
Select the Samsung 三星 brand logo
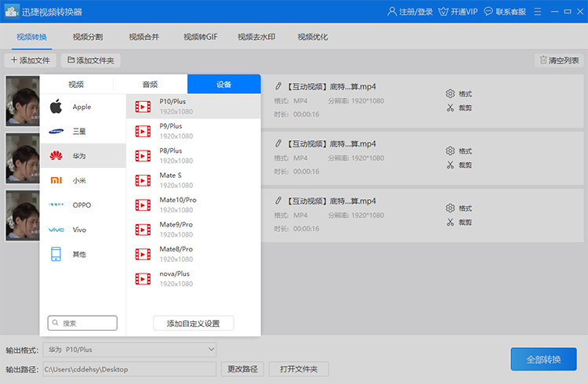(x=56, y=131)
